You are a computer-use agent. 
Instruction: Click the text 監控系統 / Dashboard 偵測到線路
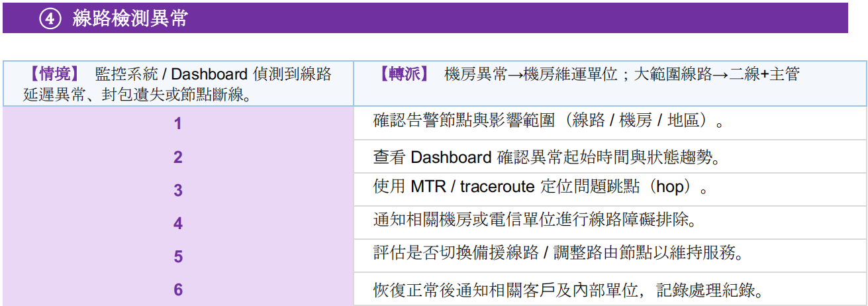pos(213,74)
